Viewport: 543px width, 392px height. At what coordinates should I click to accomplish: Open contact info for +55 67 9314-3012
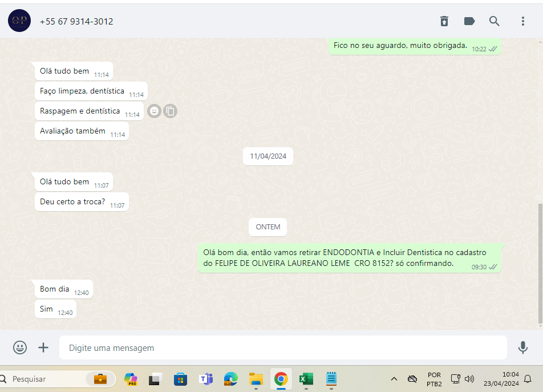76,22
